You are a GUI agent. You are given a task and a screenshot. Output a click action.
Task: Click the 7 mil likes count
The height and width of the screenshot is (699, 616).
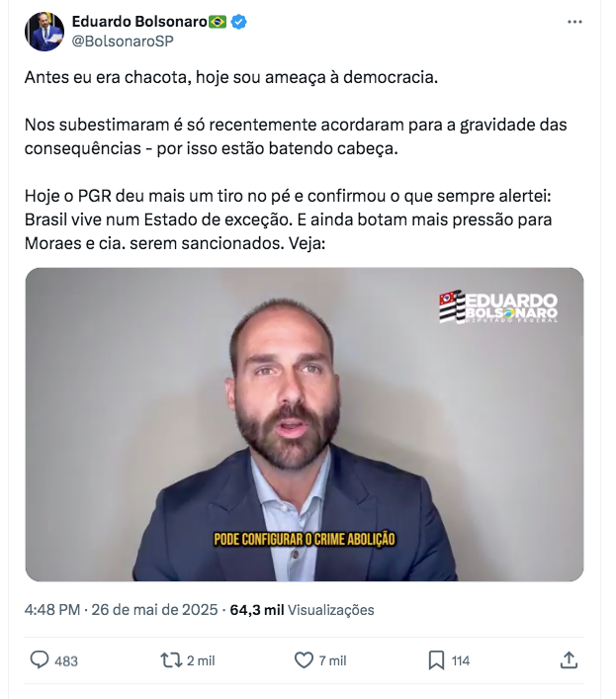click(332, 660)
